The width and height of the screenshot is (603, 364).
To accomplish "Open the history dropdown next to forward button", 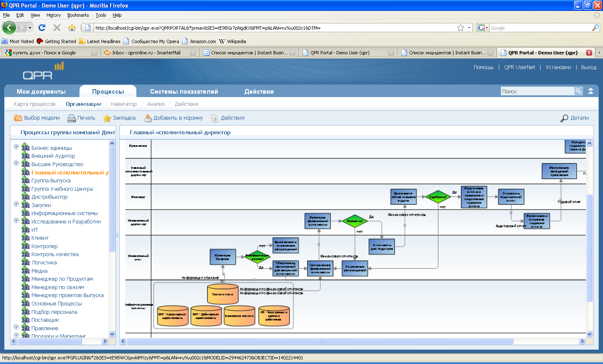I will coord(30,28).
